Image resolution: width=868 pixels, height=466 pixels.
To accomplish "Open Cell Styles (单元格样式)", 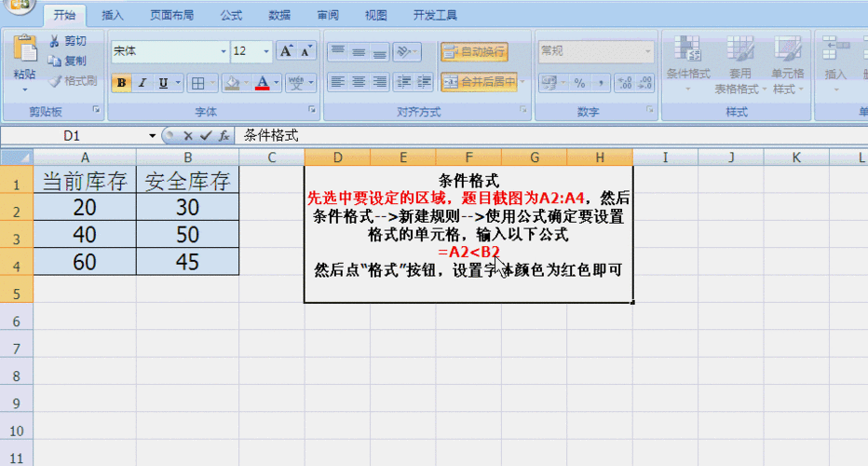I will (788, 64).
